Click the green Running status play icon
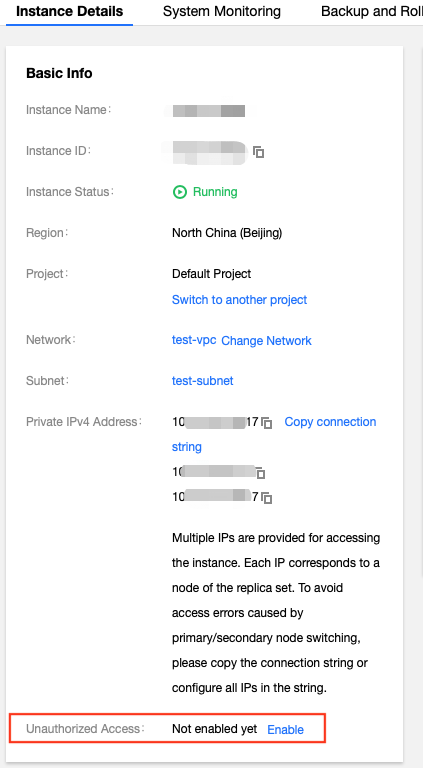The width and height of the screenshot is (423, 768). [180, 192]
